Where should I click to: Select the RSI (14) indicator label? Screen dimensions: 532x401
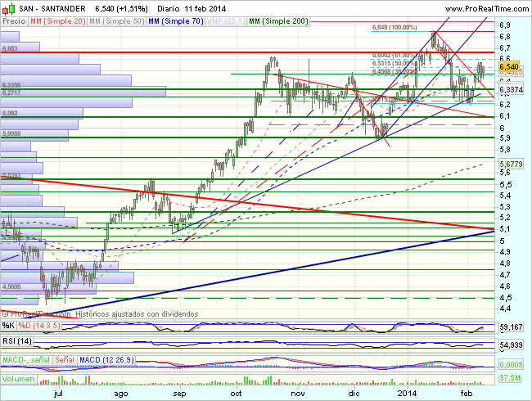click(17, 341)
